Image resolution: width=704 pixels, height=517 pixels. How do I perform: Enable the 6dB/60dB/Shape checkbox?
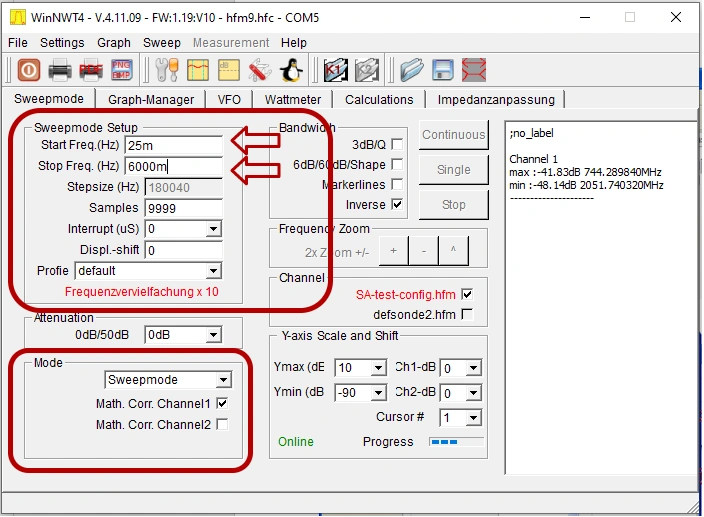pos(397,164)
